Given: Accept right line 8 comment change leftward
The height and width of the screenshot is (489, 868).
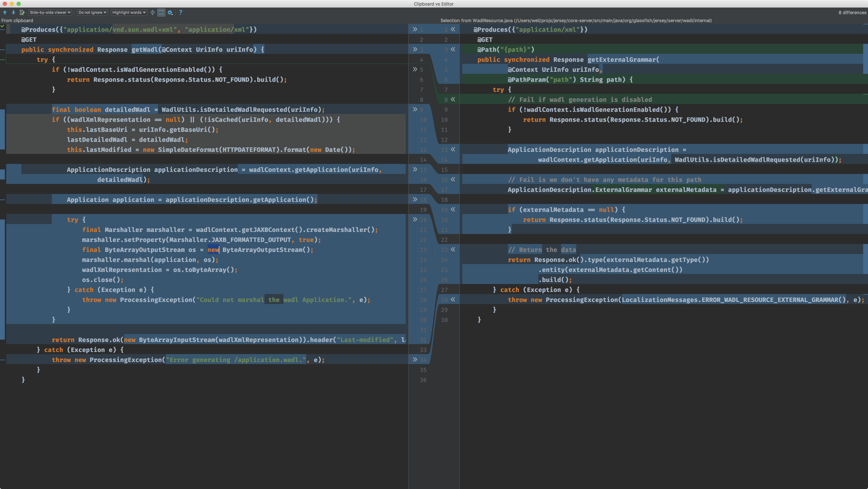Looking at the screenshot, I should point(453,99).
